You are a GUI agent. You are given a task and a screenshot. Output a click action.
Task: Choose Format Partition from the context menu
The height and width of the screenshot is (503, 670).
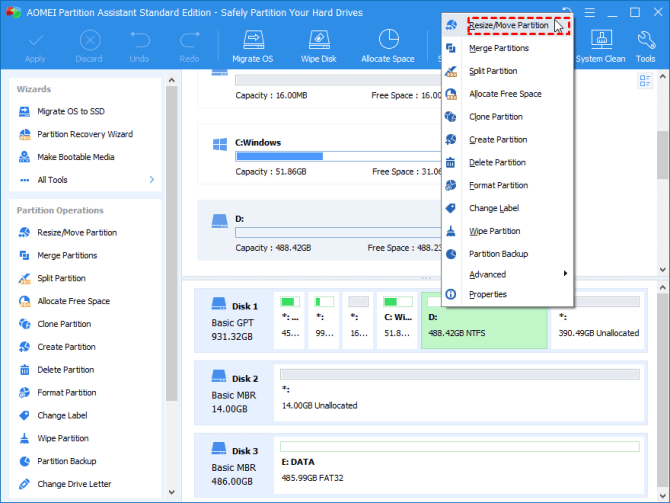click(x=508, y=185)
